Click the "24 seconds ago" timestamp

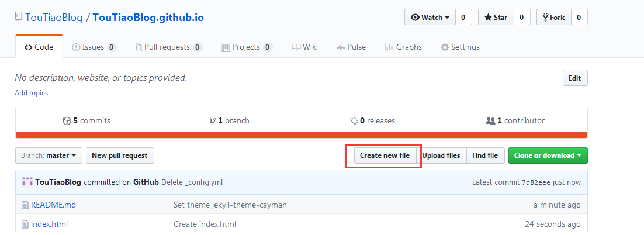(x=553, y=224)
